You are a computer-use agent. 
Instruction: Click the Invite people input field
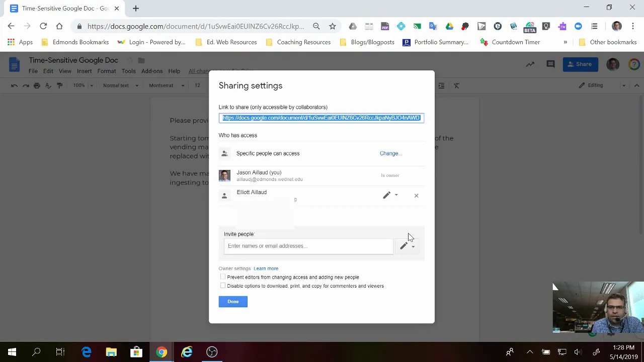(x=308, y=246)
